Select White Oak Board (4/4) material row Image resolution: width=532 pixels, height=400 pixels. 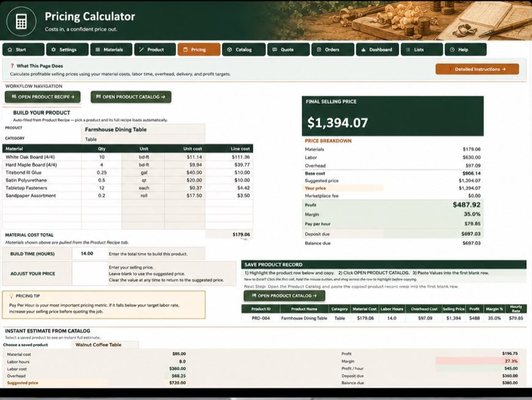[x=127, y=157]
